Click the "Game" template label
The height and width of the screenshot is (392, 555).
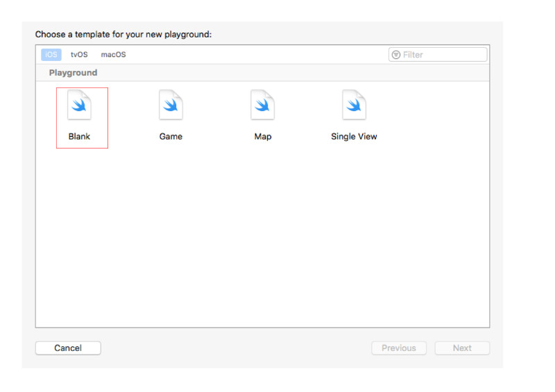pos(171,136)
